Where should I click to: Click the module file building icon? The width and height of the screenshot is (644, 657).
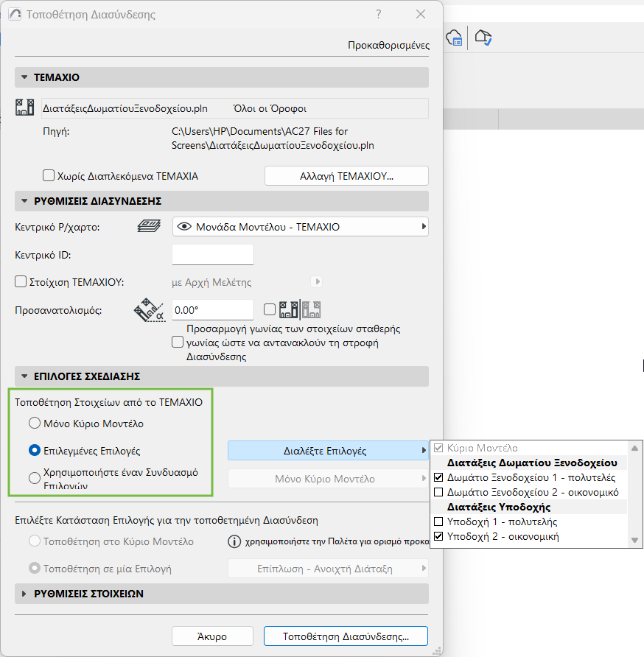tap(25, 108)
